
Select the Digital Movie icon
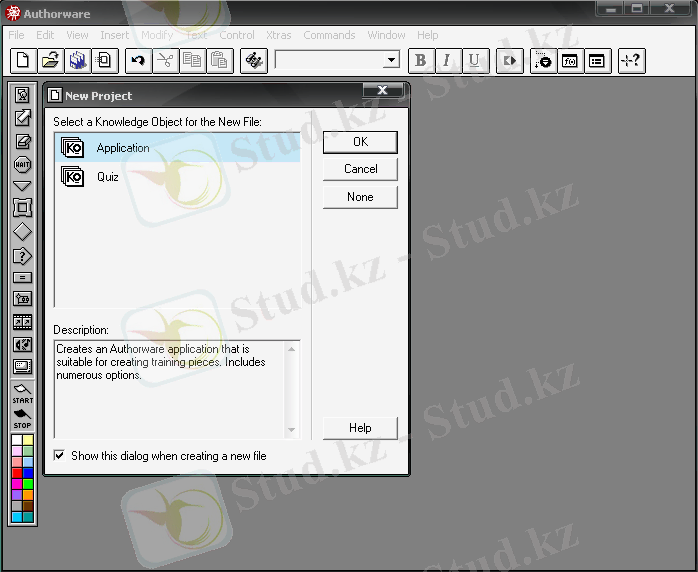22,322
